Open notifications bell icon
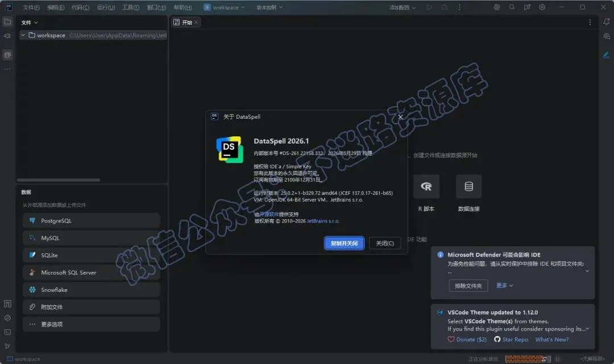This screenshot has width=614, height=364. (x=607, y=22)
